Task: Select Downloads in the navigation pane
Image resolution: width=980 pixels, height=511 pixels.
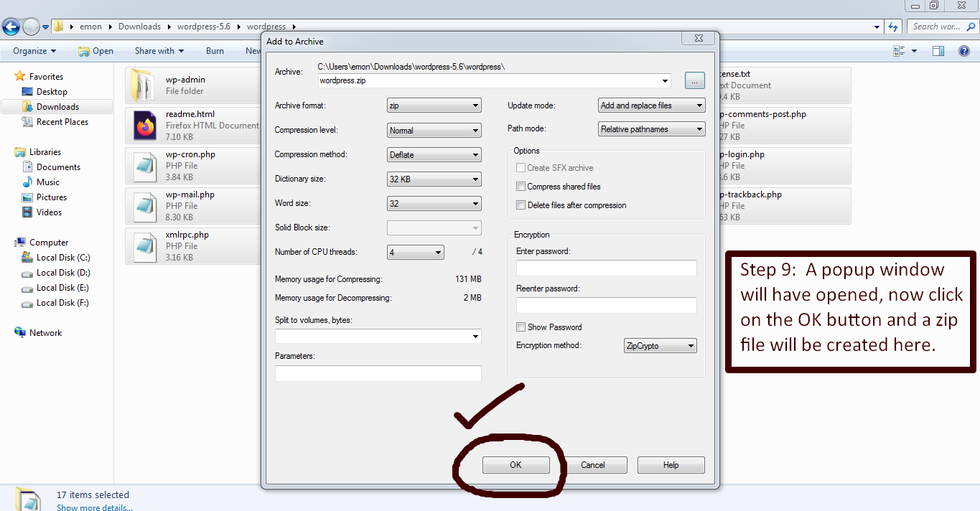Action: pos(57,107)
